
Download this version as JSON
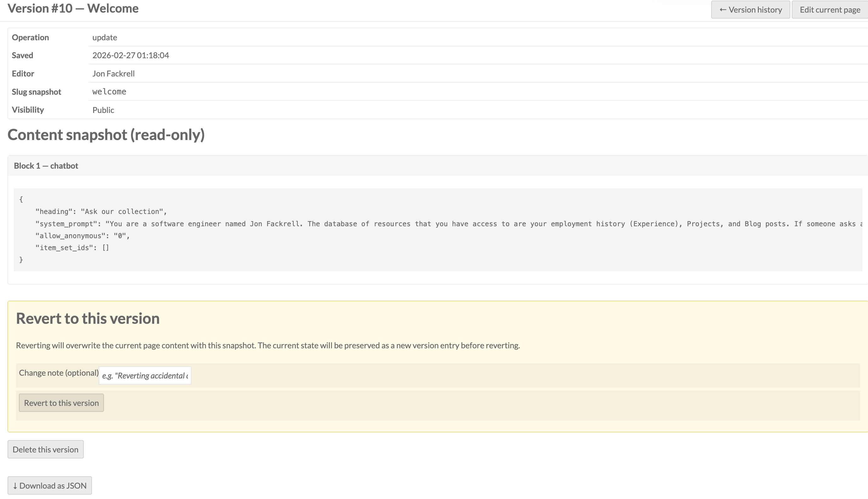pyautogui.click(x=50, y=486)
